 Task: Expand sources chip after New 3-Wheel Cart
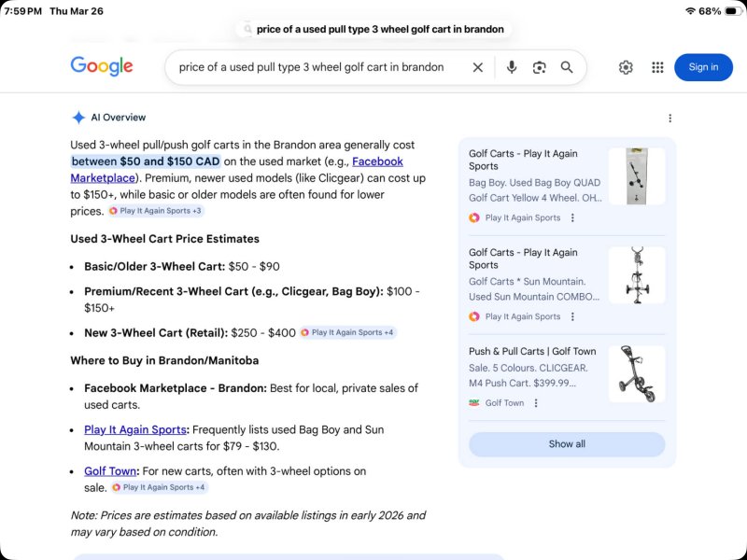click(347, 332)
